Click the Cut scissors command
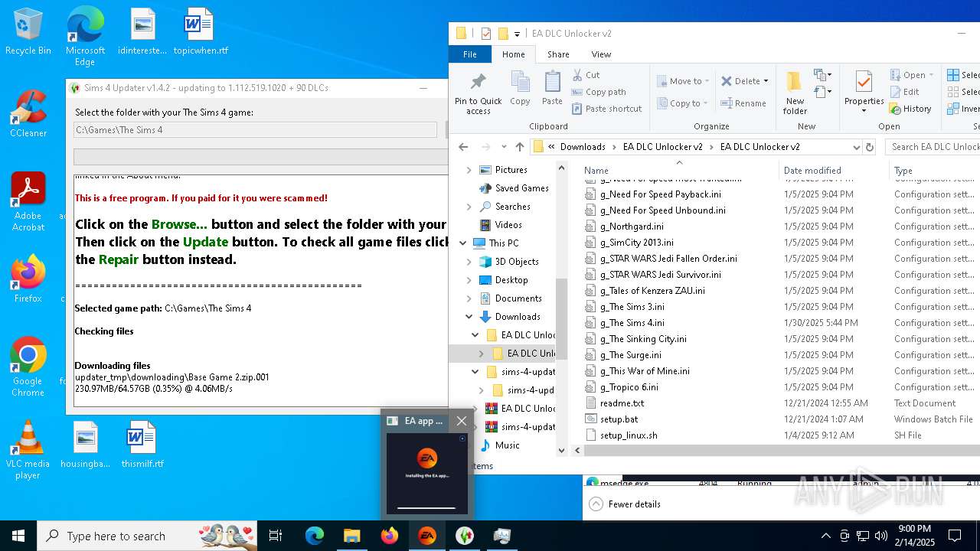980x551 pixels. pyautogui.click(x=586, y=75)
